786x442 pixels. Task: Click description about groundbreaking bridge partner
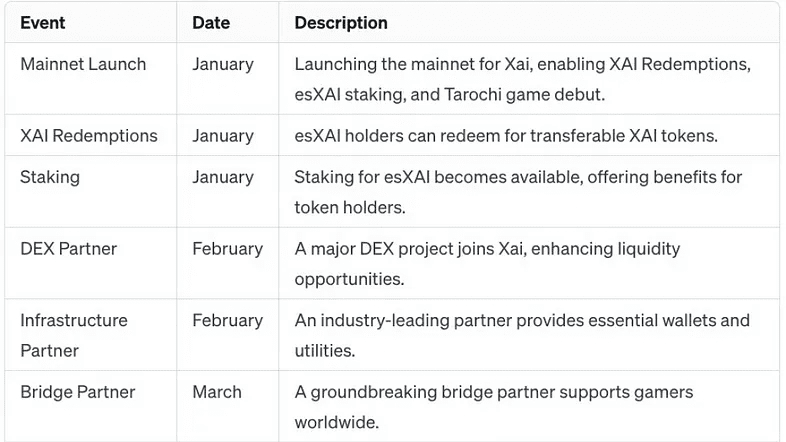pos(494,407)
